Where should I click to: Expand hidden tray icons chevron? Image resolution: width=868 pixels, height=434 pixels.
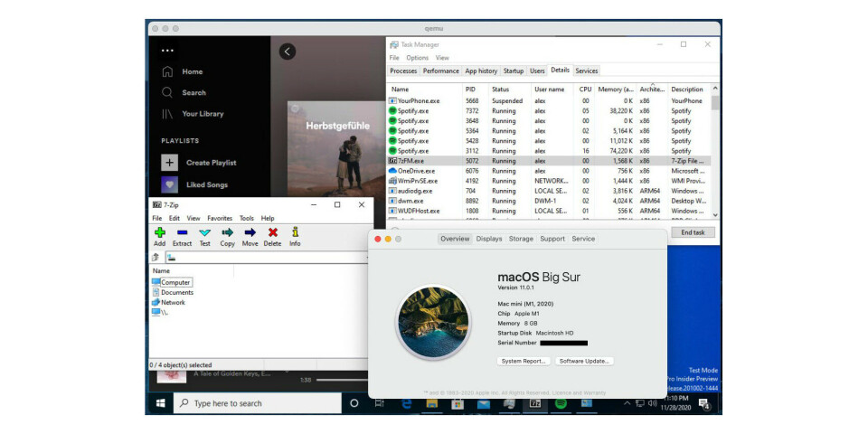point(627,403)
